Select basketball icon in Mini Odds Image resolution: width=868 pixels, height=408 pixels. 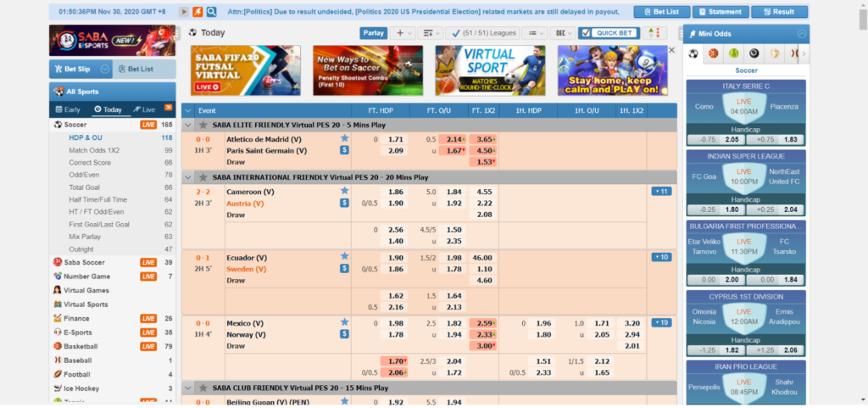click(713, 53)
